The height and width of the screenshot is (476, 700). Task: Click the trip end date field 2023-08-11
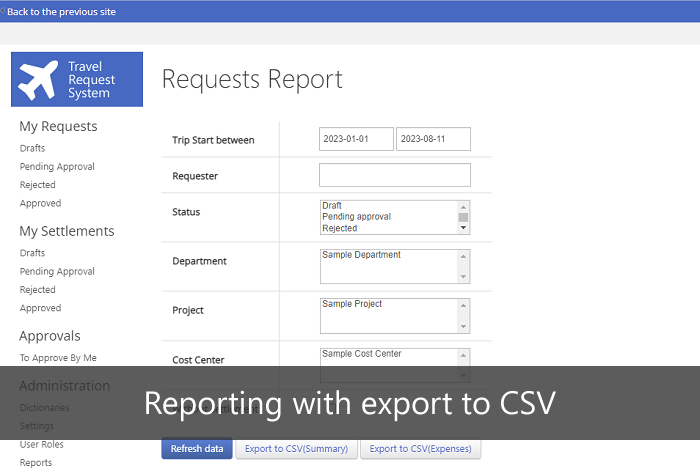433,139
